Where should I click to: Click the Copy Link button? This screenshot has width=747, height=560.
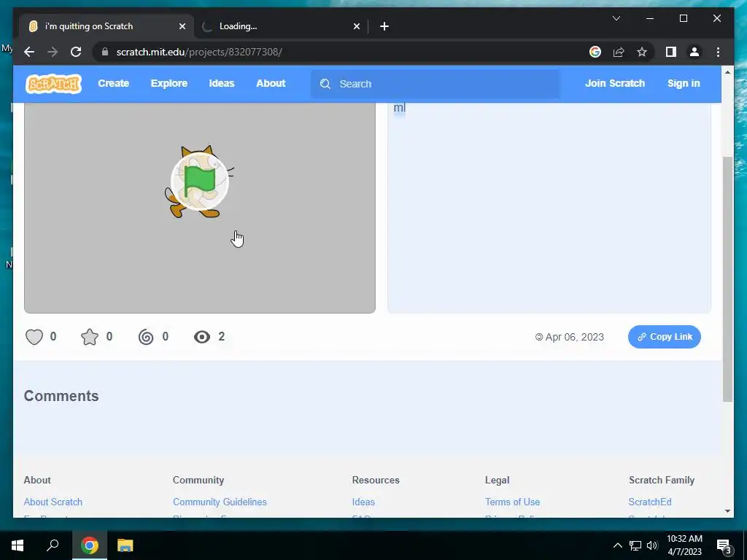point(664,337)
